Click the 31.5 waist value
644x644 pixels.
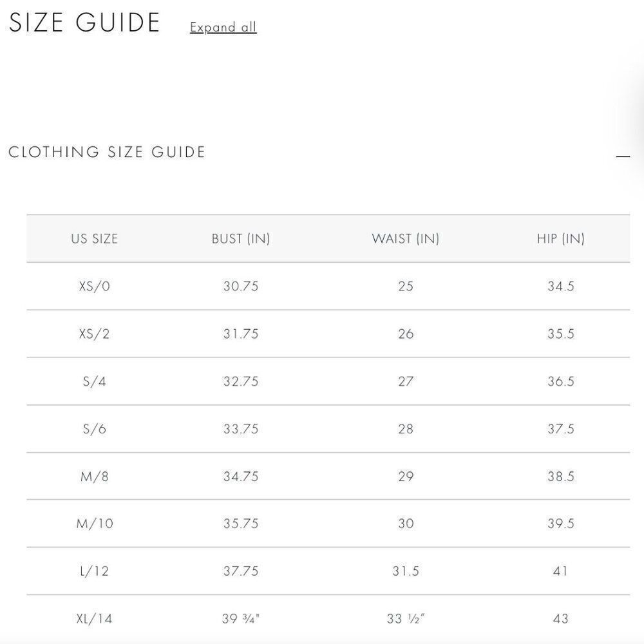point(405,571)
